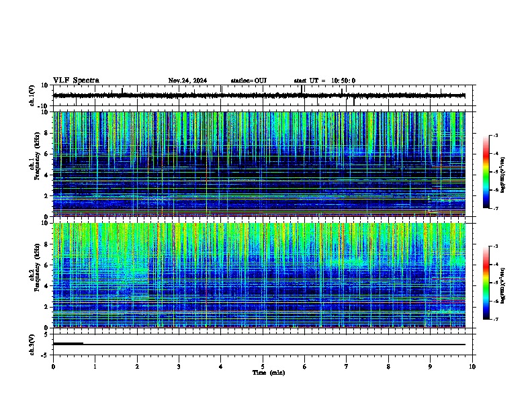
Task: Click the 2 kHz tick on ch.1 spectrogram
Action: pos(46,196)
